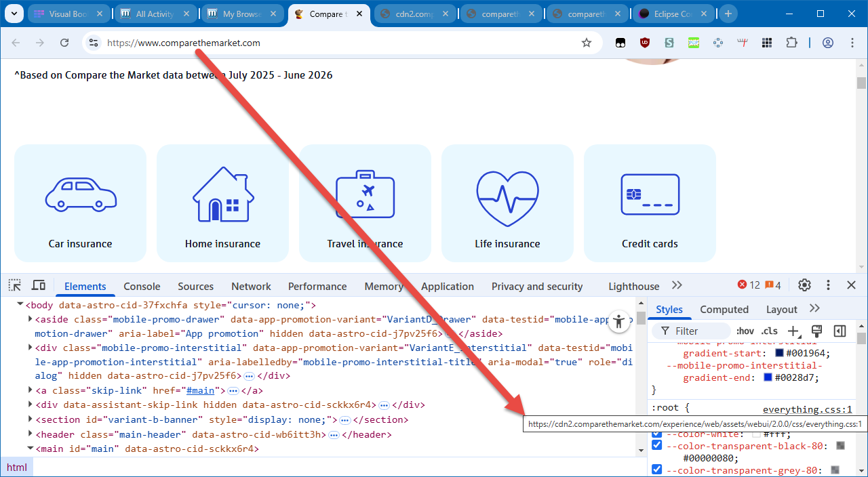Toggle element state with the :hov button
This screenshot has width=868, height=477.
click(x=745, y=331)
